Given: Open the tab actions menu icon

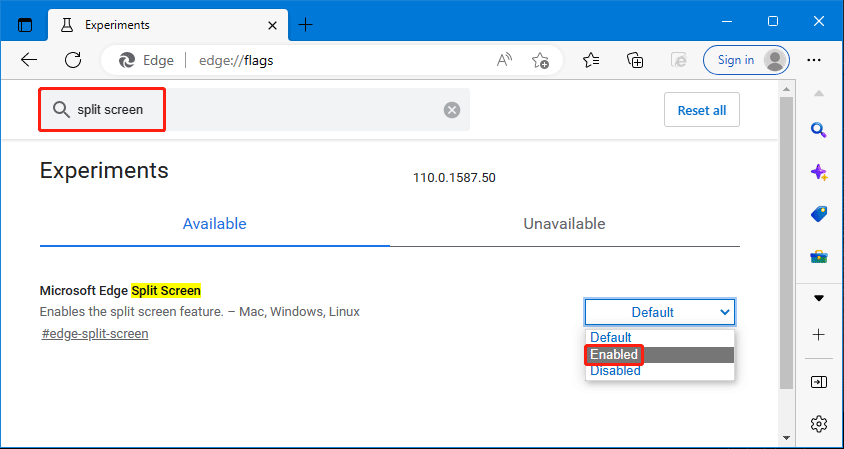Looking at the screenshot, I should [25, 24].
